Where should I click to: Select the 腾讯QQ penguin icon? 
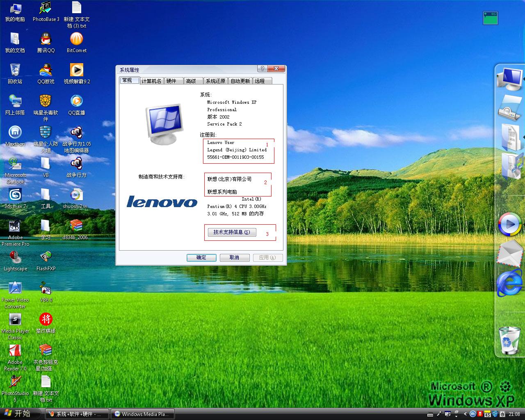[46, 43]
